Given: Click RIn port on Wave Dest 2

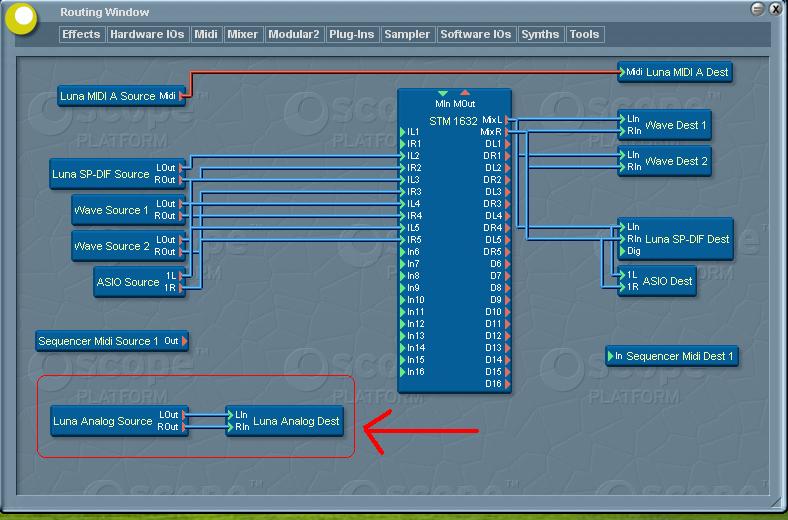Looking at the screenshot, I should (x=622, y=167).
